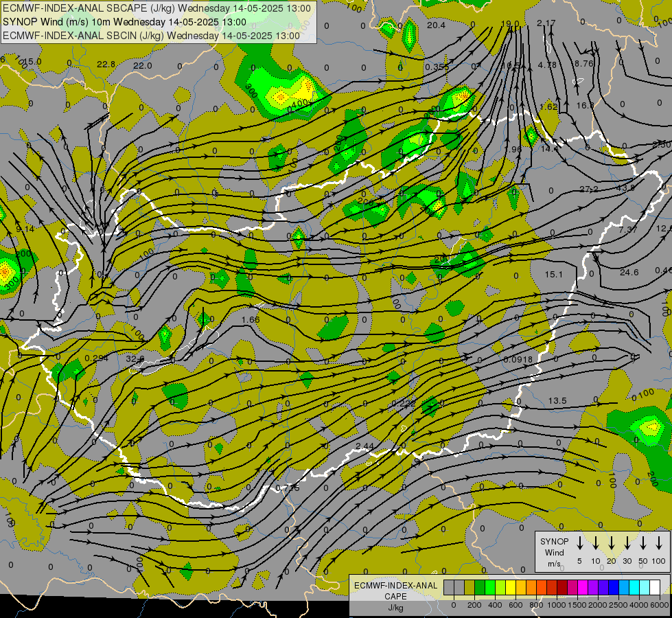Viewport: 672px width, 618px height.
Task: Click the SBCAPE title line at the top
Action: click(x=157, y=8)
